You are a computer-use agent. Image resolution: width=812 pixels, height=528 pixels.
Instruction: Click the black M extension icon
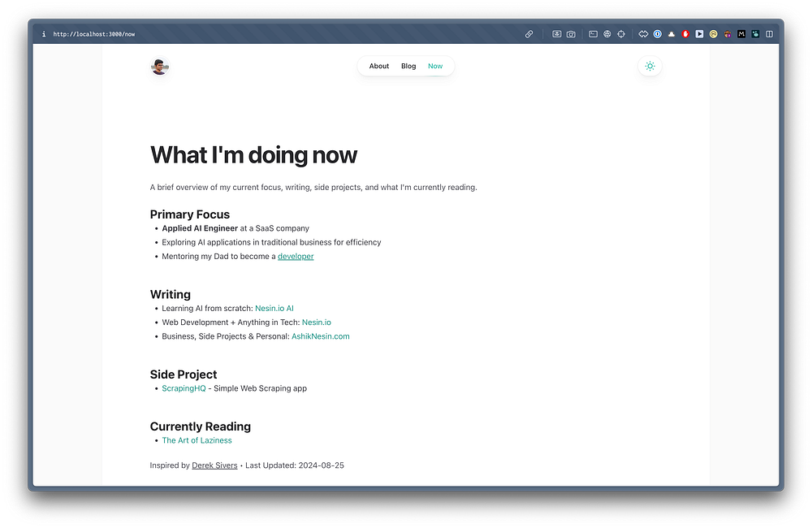741,34
